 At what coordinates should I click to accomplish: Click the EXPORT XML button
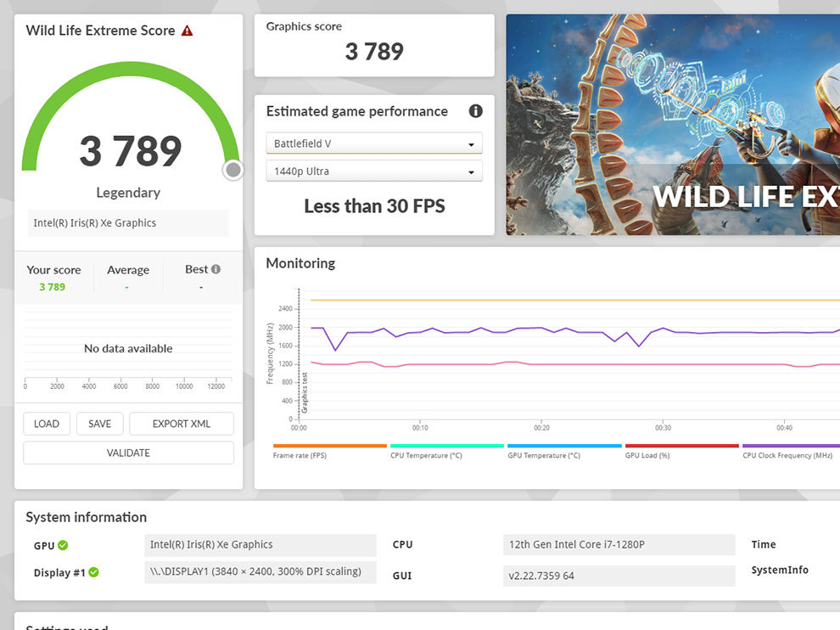[182, 424]
